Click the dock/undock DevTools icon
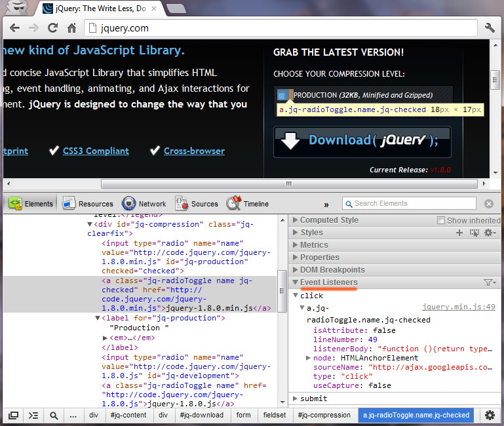 click(x=13, y=416)
